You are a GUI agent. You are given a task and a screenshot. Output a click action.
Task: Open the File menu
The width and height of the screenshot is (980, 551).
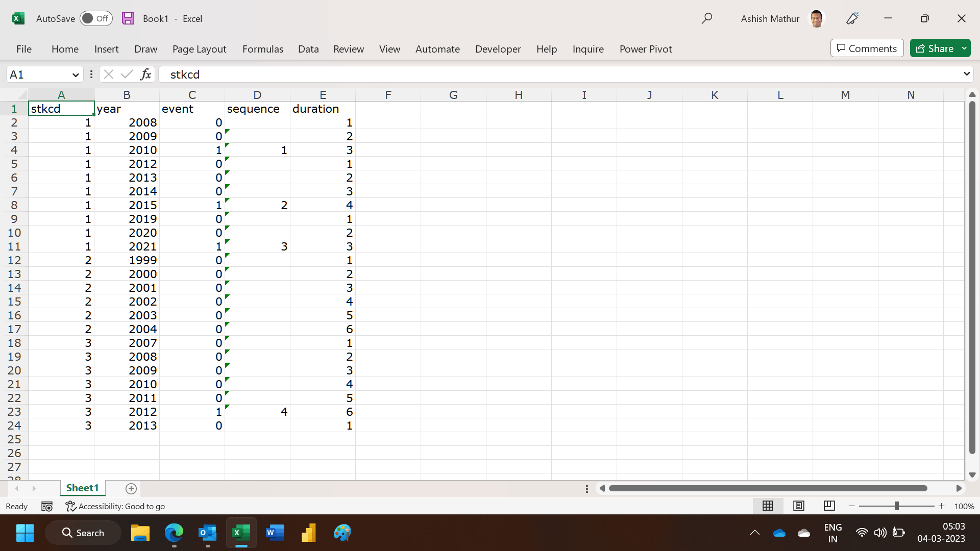pos(24,49)
